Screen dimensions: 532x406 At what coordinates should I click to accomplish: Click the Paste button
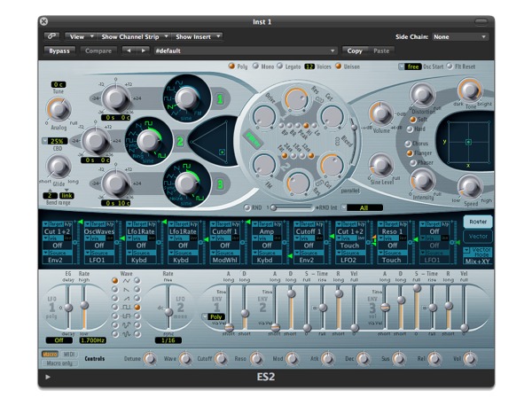click(381, 51)
